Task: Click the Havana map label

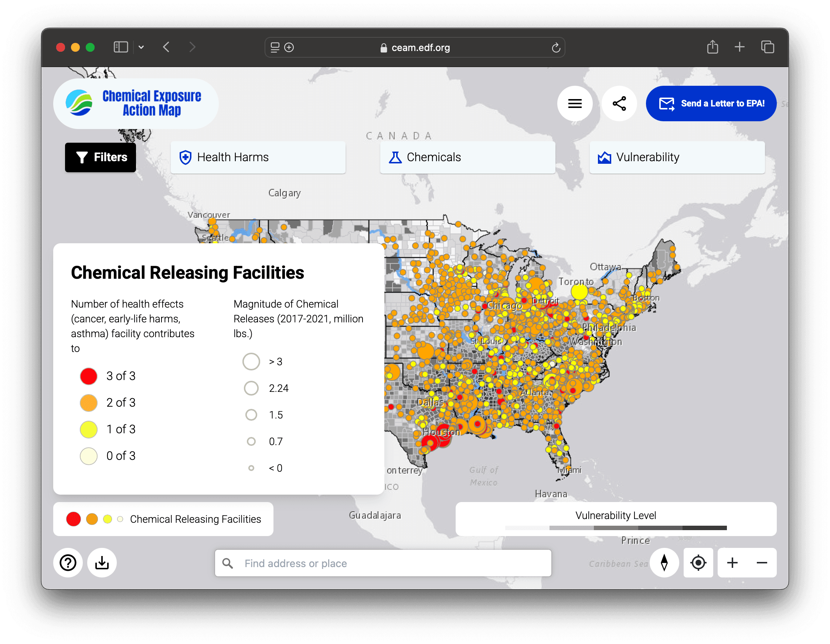Action: [551, 494]
